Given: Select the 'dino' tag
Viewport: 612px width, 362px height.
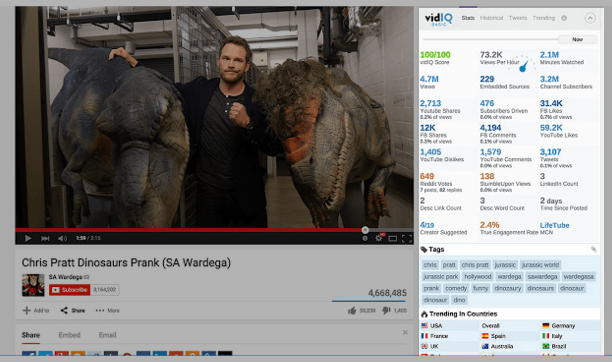Looking at the screenshot, I should point(459,300).
